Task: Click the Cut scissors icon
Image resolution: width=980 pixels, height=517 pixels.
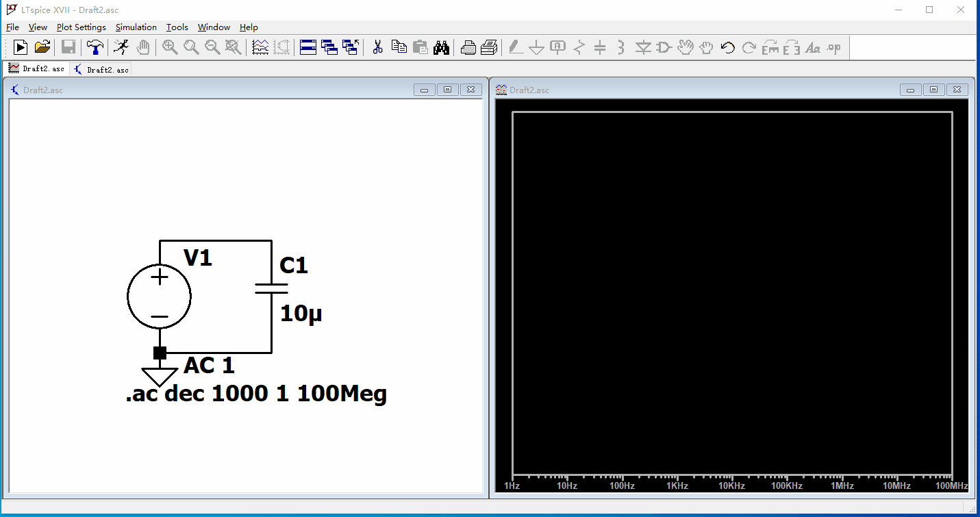Action: (x=377, y=47)
